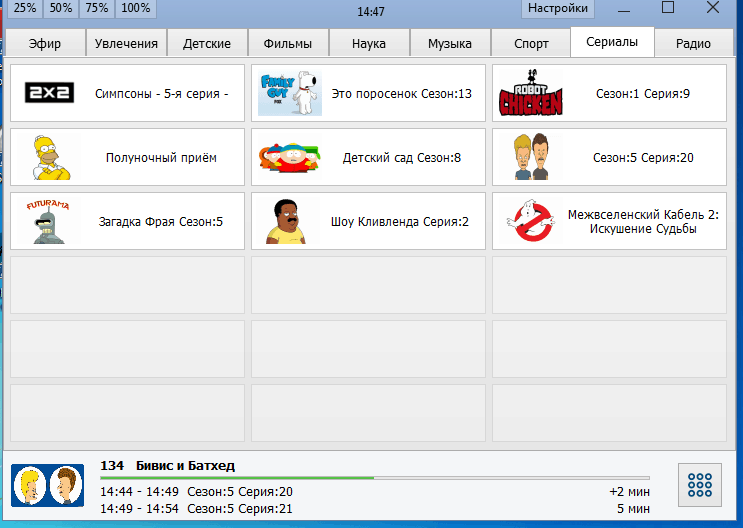Switch to the Эфир tab
743x528 pixels.
click(x=45, y=44)
